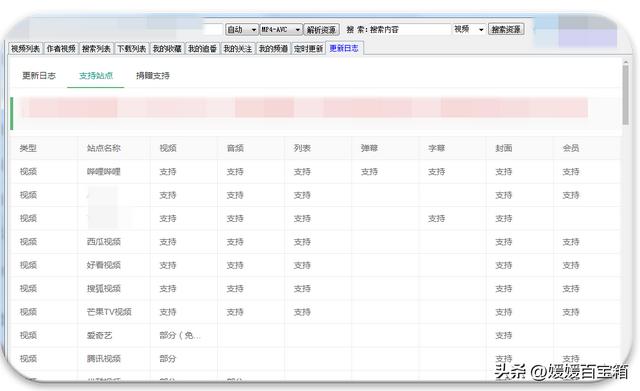
Task: Select the 支持站点 sub-tab
Action: point(96,76)
